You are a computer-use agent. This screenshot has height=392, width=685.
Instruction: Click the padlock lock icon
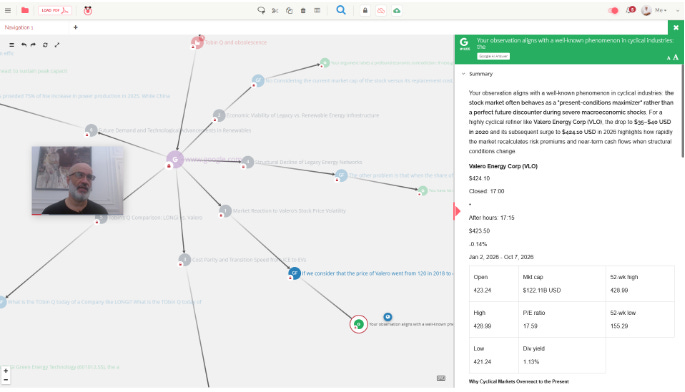pyautogui.click(x=365, y=10)
